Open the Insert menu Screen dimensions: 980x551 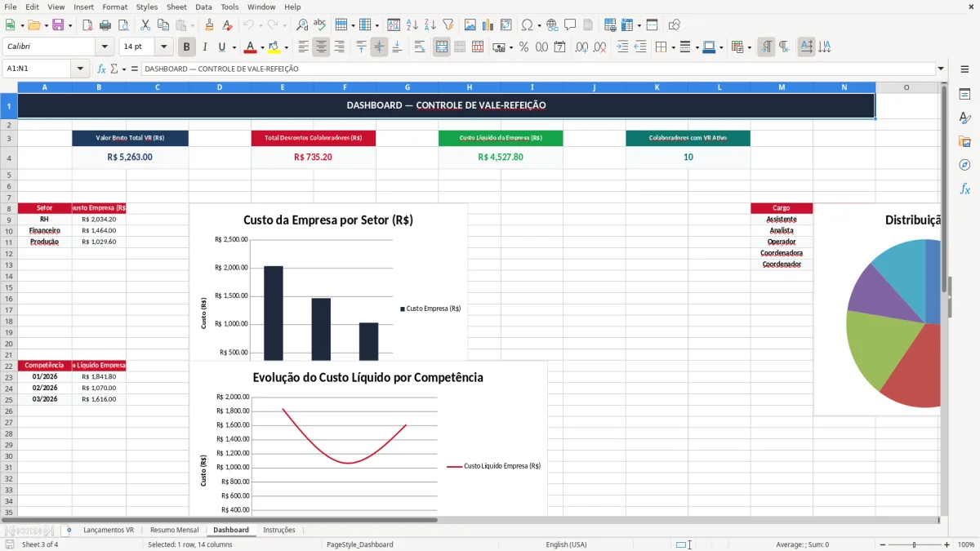point(83,7)
